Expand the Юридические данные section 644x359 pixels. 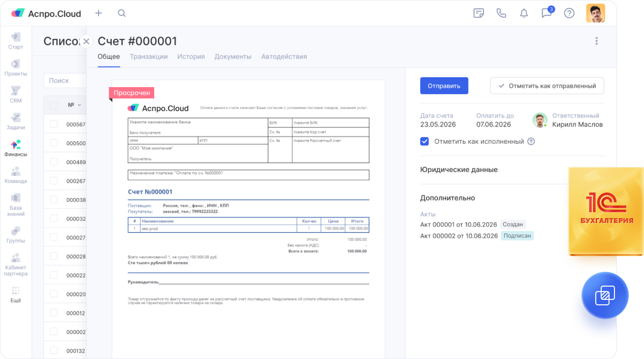coord(459,169)
